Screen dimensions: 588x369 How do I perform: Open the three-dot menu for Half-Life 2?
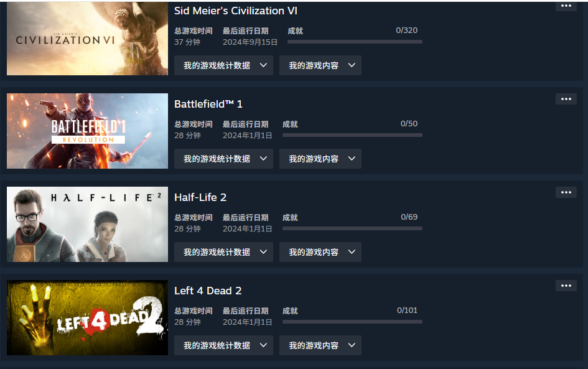566,192
